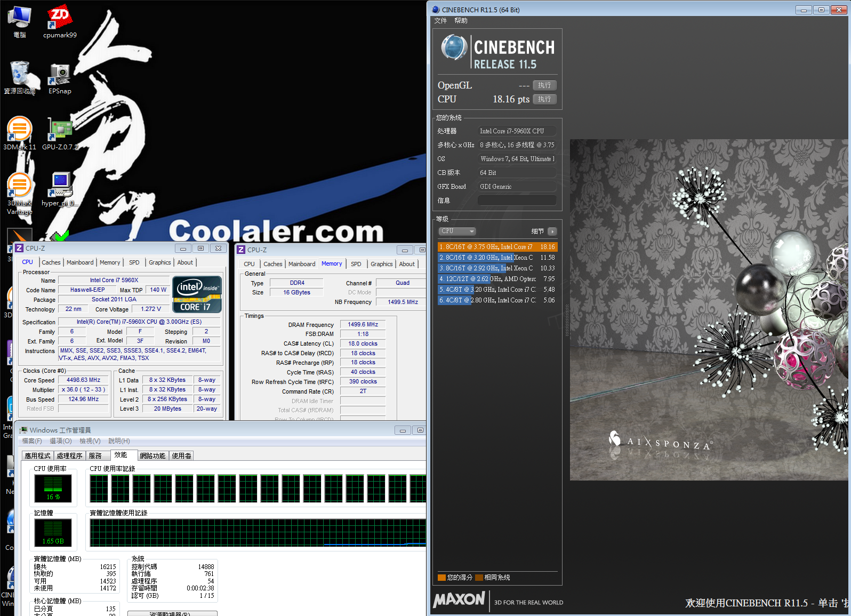The height and width of the screenshot is (616, 851).
Task: Select rank 3 result 8C/16T @ 2.92 GHz Xeon
Action: [x=497, y=268]
